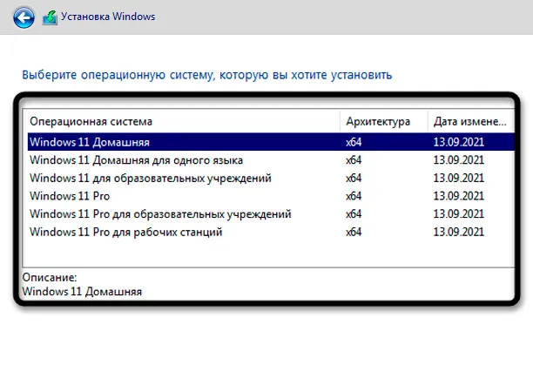Screen dimensions: 533x392
Task: Click date cell in Pro для рабочих станций row
Action: (459, 232)
